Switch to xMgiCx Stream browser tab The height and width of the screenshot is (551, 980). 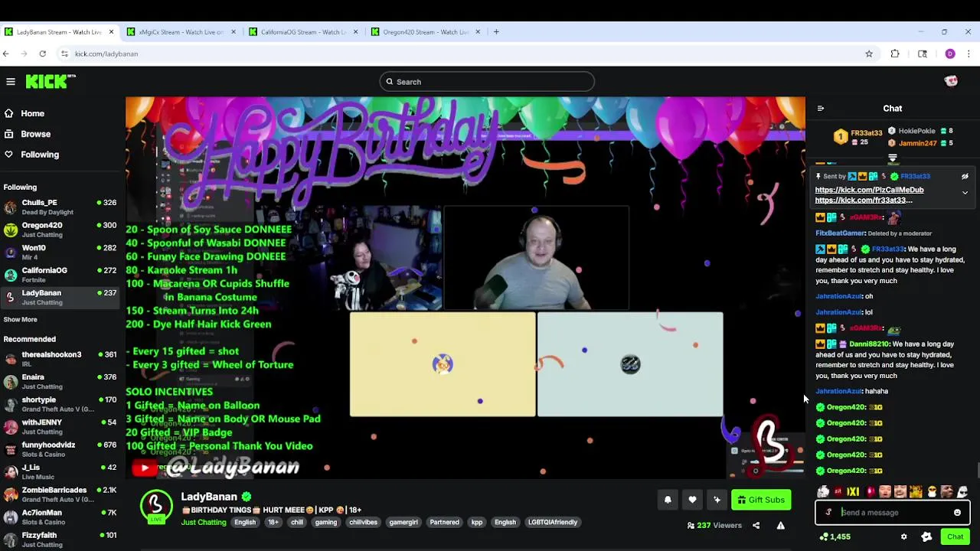(181, 32)
